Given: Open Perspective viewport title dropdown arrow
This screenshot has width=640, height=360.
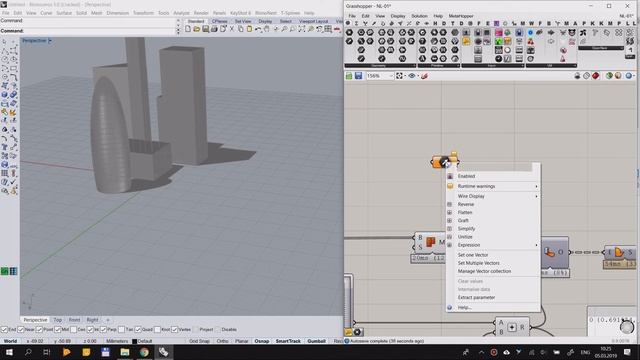Looking at the screenshot, I should [x=50, y=41].
